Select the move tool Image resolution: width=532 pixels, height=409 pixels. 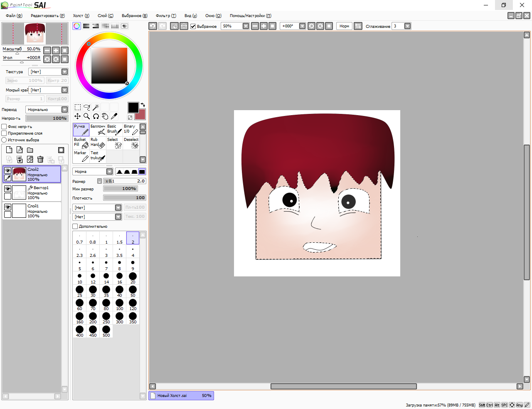78,116
